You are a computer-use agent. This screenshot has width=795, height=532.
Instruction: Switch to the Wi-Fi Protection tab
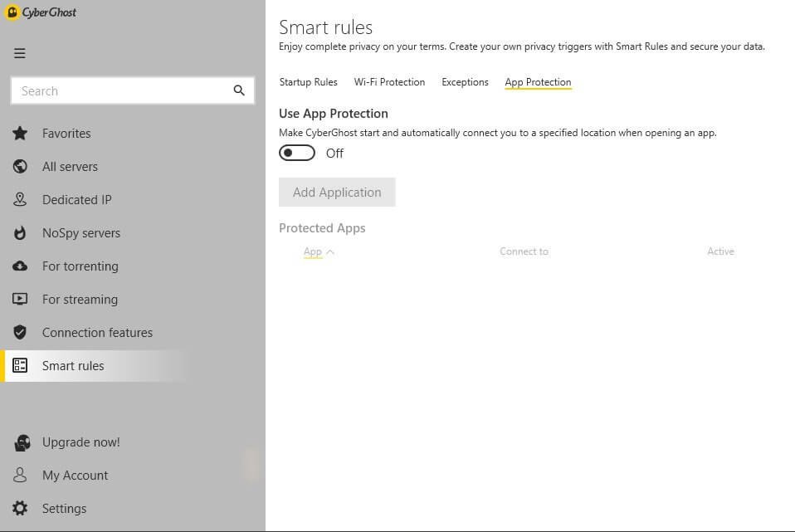pos(389,82)
